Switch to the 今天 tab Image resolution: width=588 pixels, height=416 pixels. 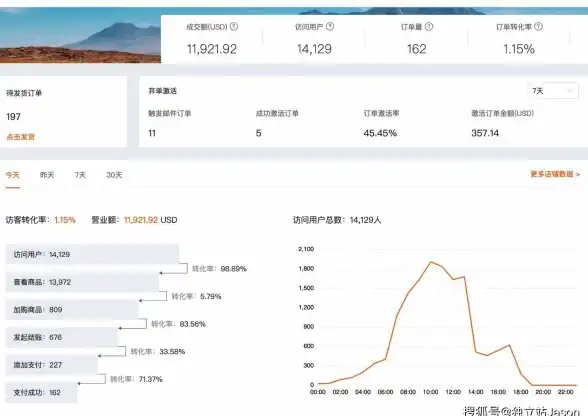click(12, 175)
